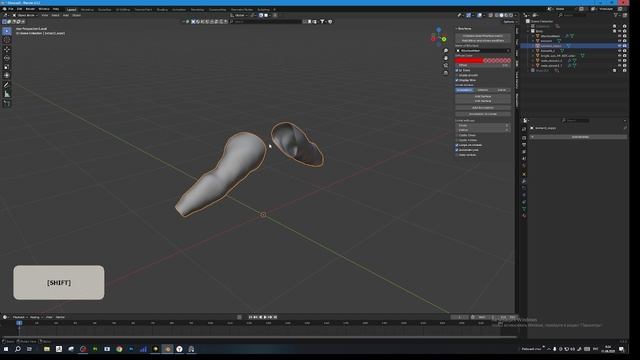This screenshot has height=360, width=640.
Task: Toggle visibility of the Body collection
Action: [x=619, y=31]
